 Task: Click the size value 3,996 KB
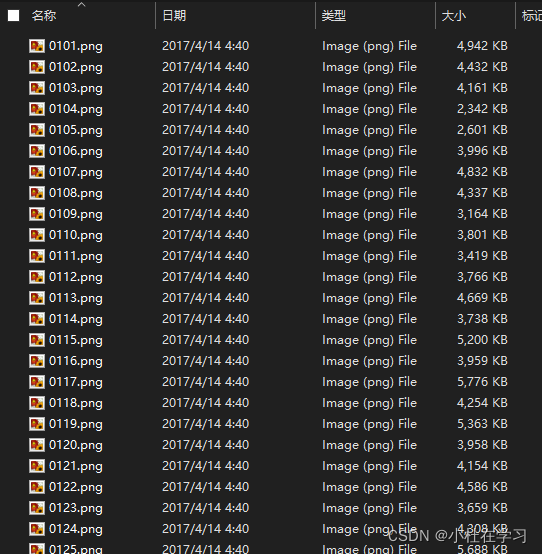pyautogui.click(x=482, y=151)
